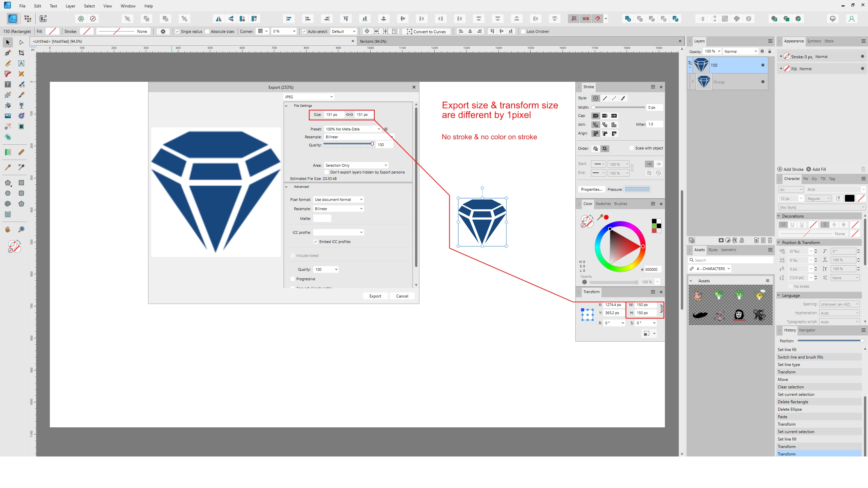The width and height of the screenshot is (868, 488).
Task: Open the layer blend mode Normal dropdown
Action: [740, 52]
